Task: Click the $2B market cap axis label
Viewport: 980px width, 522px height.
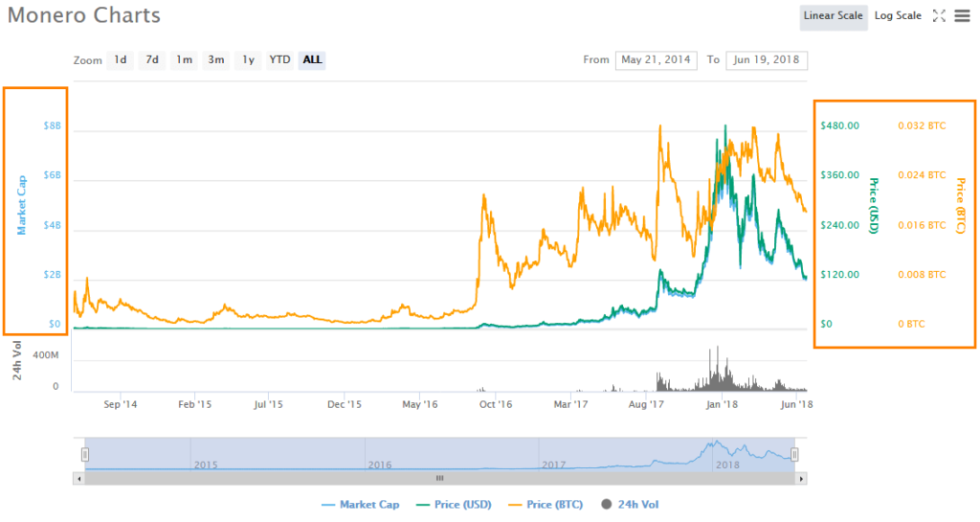Action: (53, 275)
